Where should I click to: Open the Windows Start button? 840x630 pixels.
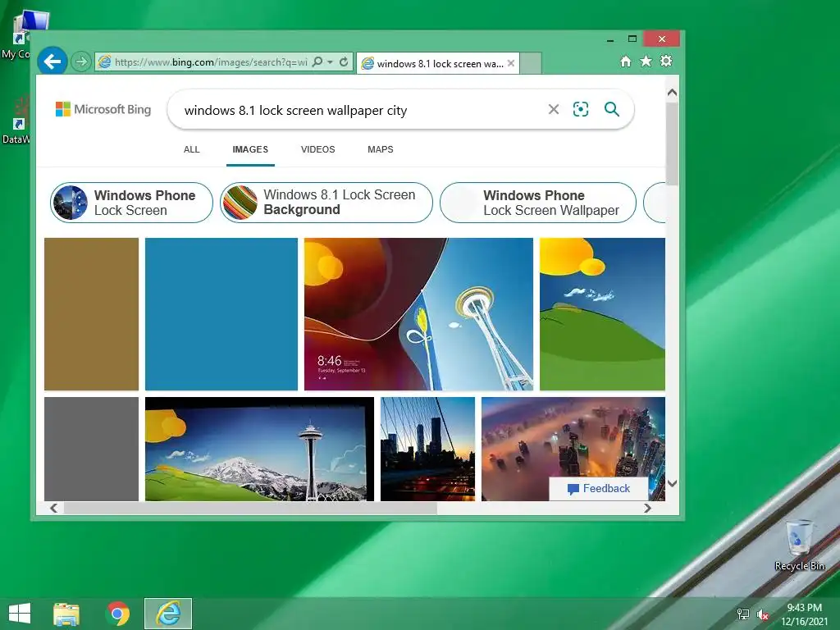click(20, 614)
